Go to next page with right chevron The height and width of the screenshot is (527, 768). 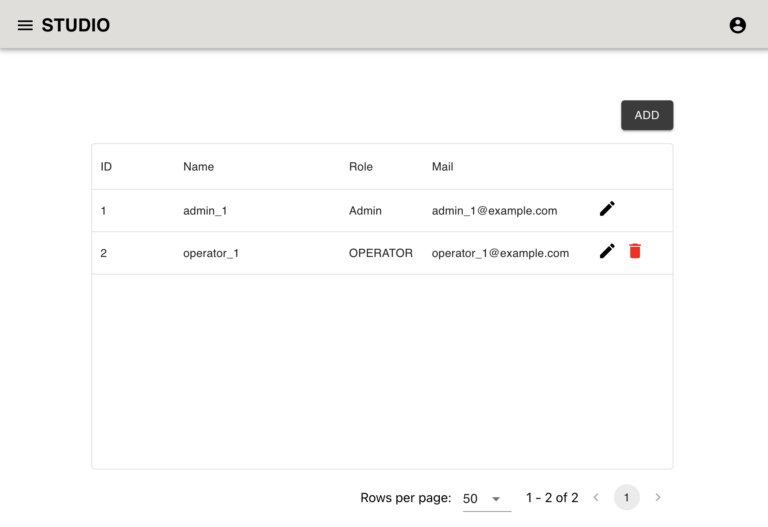658,498
